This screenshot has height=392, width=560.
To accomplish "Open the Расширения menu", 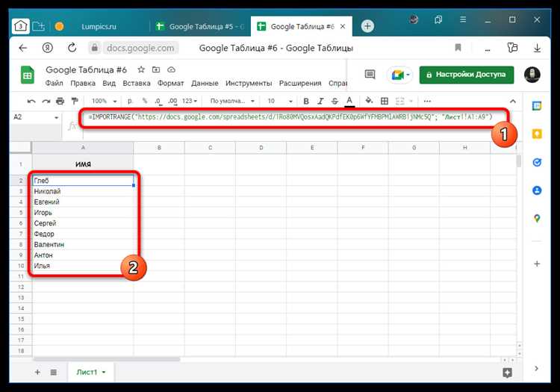I will click(300, 83).
